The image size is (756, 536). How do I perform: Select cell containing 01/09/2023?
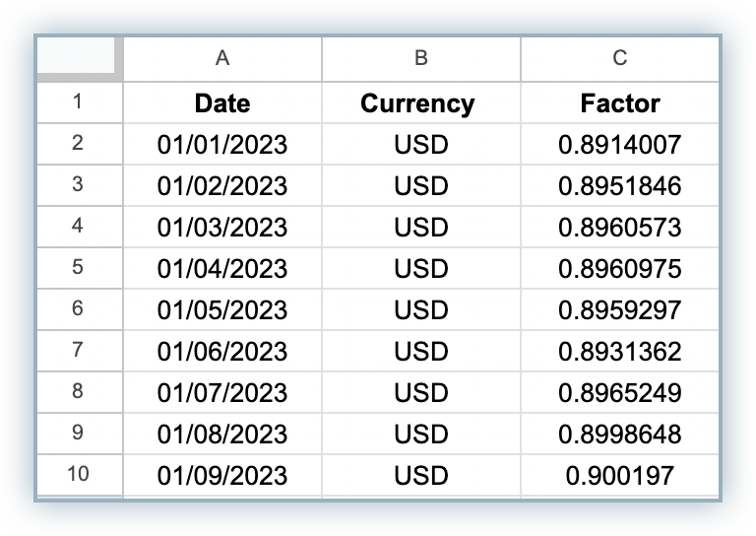[x=222, y=475]
